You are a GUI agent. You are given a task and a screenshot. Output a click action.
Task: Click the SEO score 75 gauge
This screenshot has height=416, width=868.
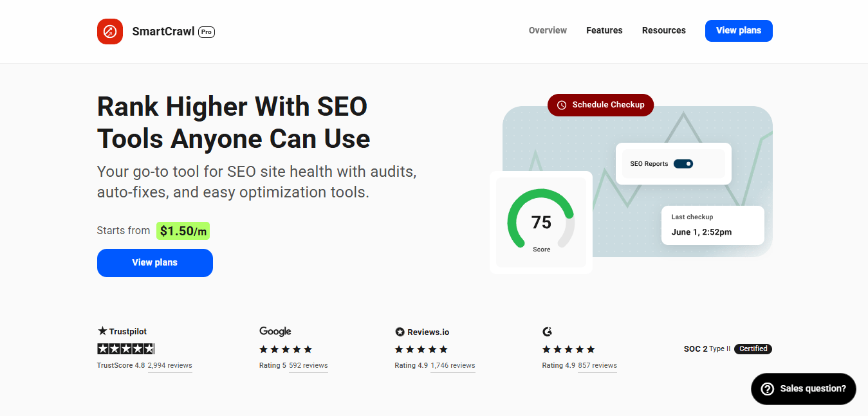pos(541,222)
